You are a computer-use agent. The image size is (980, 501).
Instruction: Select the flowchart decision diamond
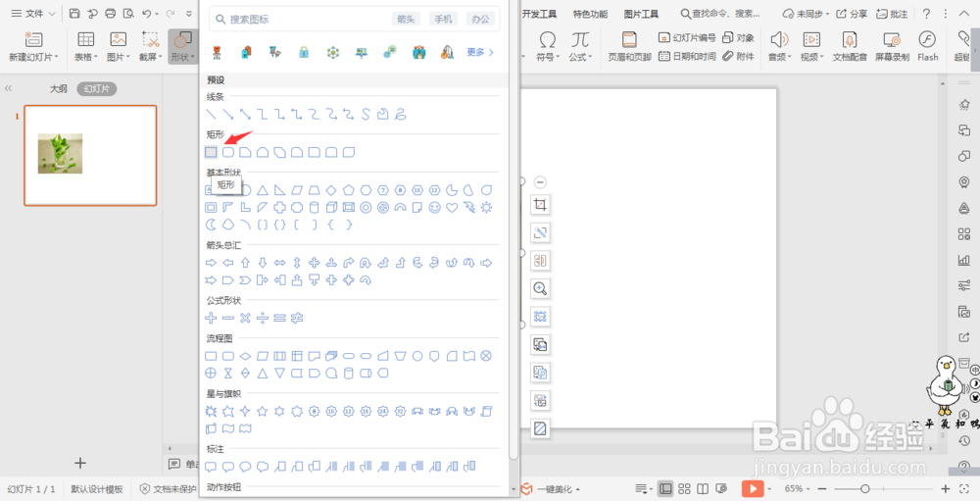[x=246, y=356]
